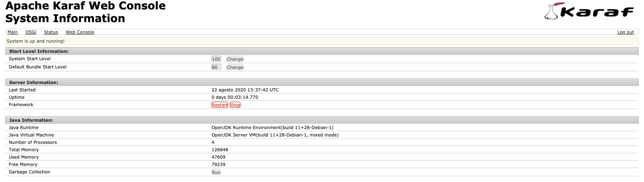Open the Status menu

tap(51, 32)
